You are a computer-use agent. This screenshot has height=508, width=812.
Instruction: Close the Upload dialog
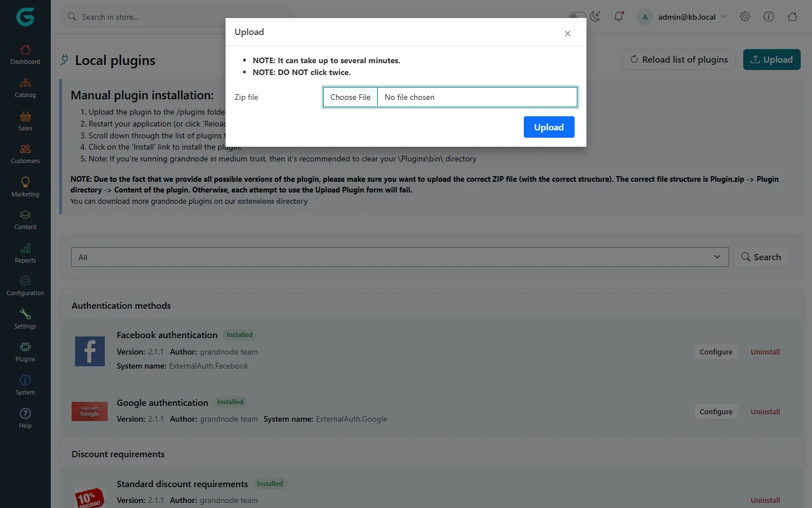click(x=568, y=34)
